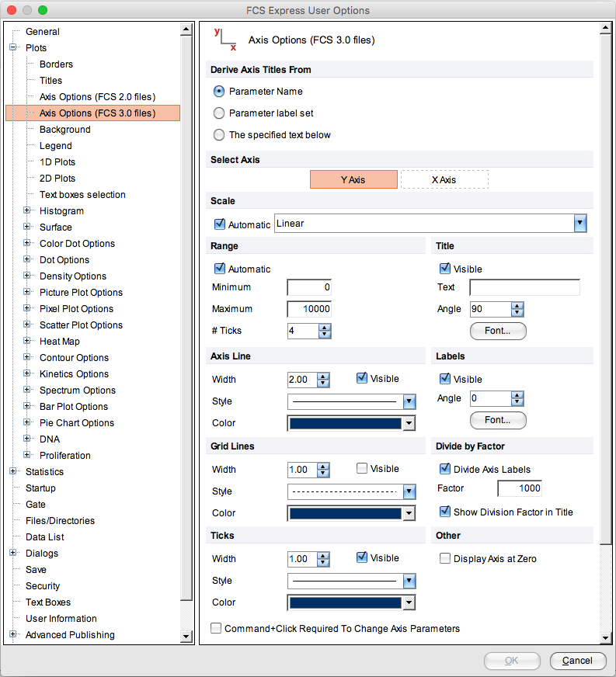Increase the # Ticks stepper value
This screenshot has width=616, height=677.
coord(325,327)
